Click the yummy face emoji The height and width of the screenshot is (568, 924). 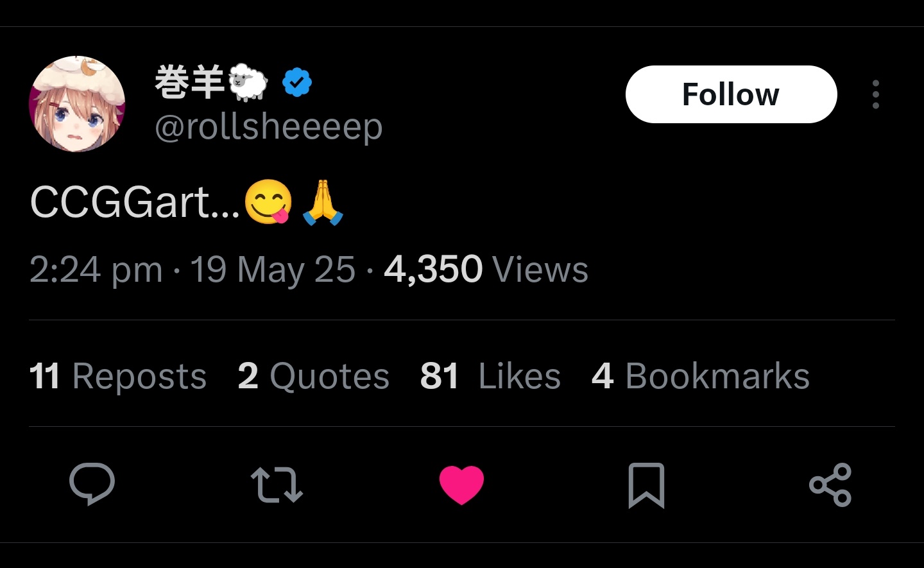[x=268, y=202]
